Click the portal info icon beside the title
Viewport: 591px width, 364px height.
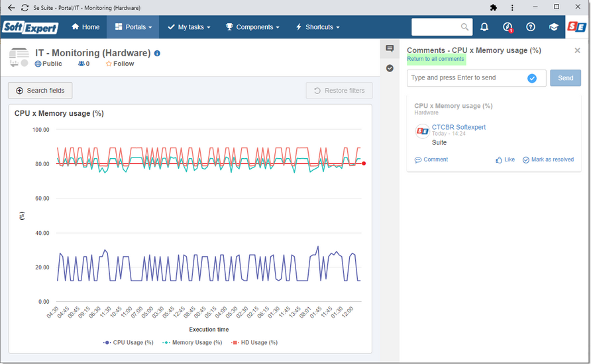click(157, 54)
